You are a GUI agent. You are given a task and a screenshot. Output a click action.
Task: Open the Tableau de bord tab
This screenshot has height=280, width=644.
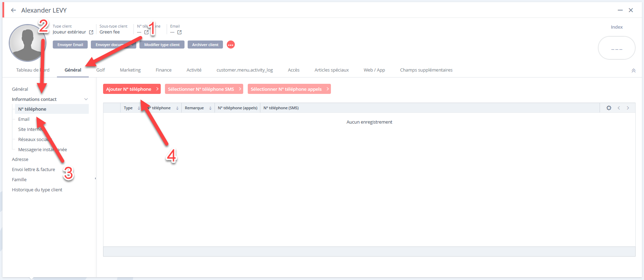pyautogui.click(x=33, y=70)
